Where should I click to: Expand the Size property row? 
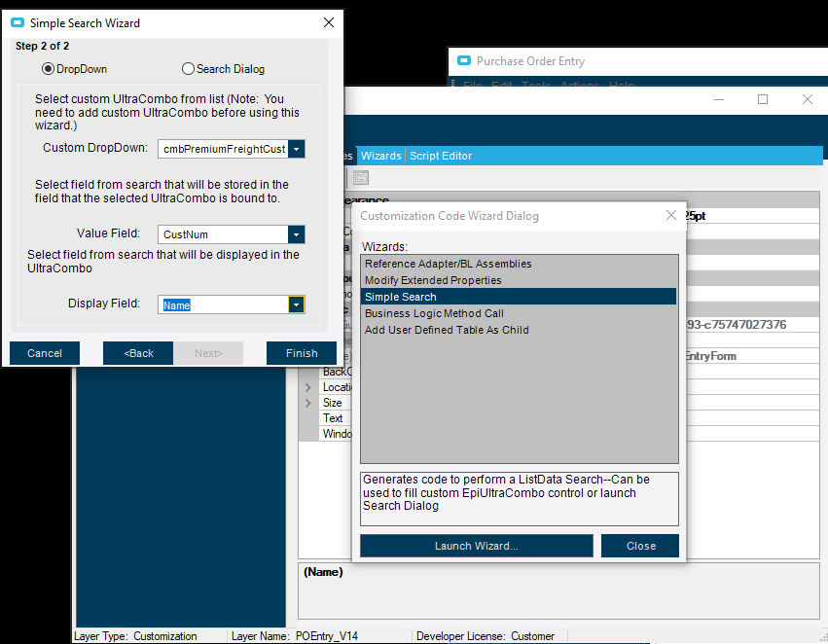click(308, 404)
